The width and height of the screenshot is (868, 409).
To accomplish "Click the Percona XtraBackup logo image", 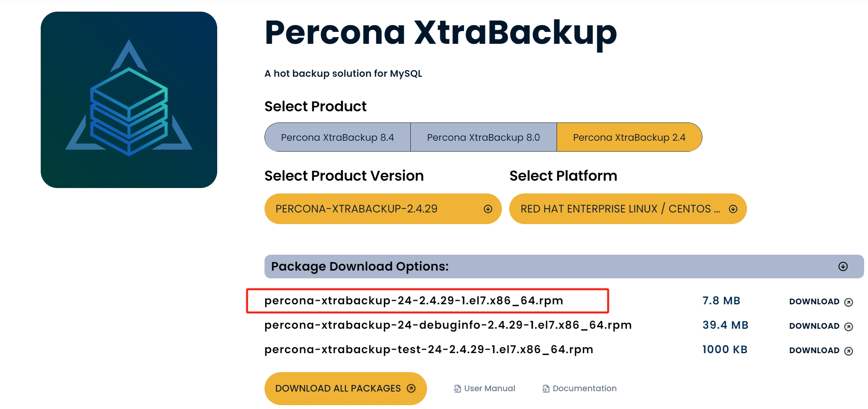I will tap(129, 100).
